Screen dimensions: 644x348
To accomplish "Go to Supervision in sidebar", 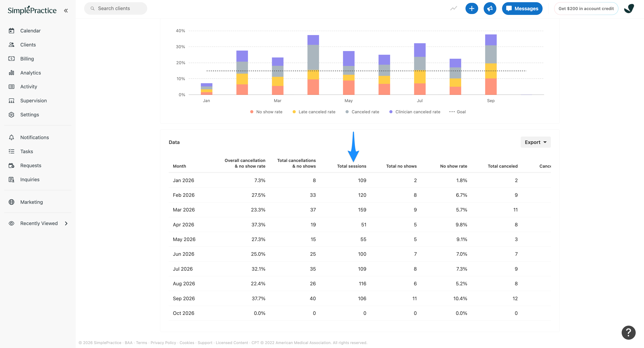I will click(34, 101).
